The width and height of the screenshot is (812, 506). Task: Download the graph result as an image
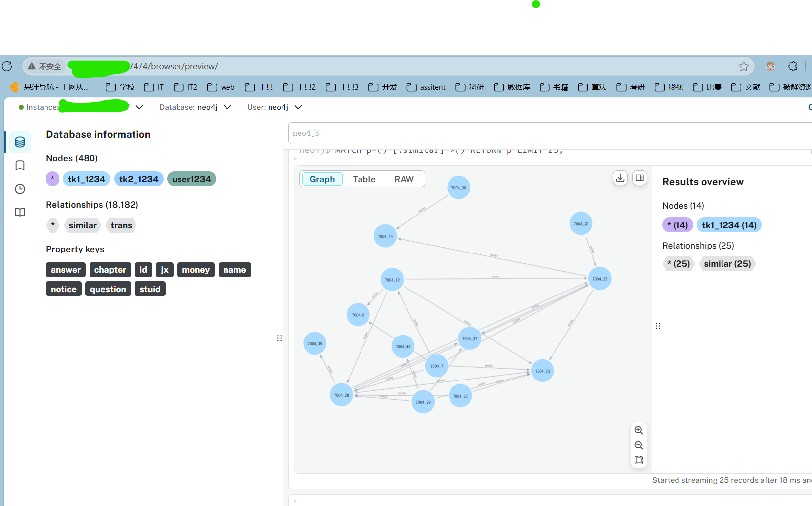click(620, 178)
